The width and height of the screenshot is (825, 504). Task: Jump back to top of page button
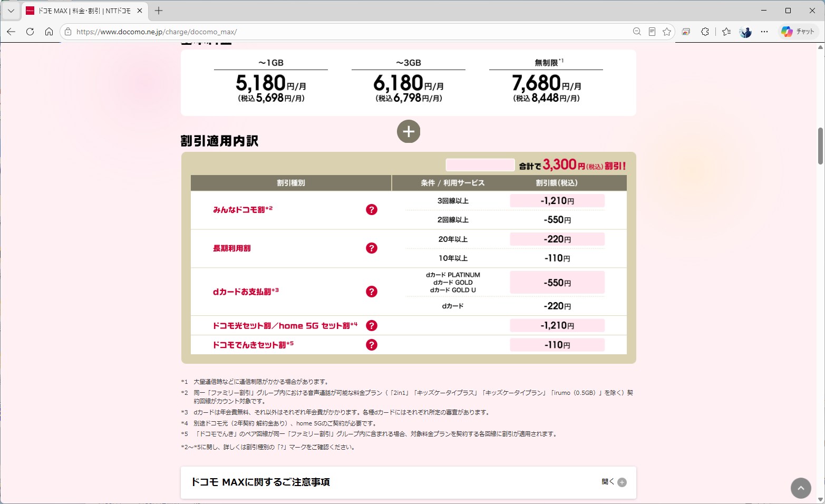[801, 488]
